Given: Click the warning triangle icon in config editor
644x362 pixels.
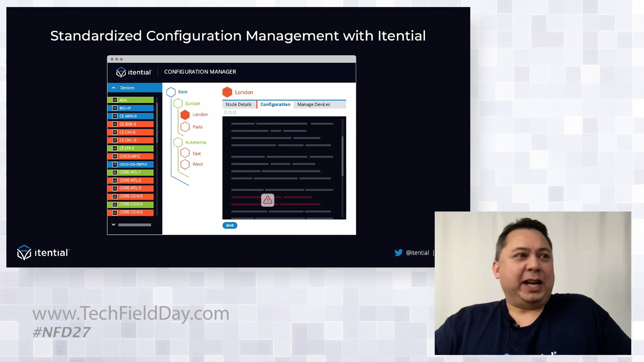Looking at the screenshot, I should point(268,200).
